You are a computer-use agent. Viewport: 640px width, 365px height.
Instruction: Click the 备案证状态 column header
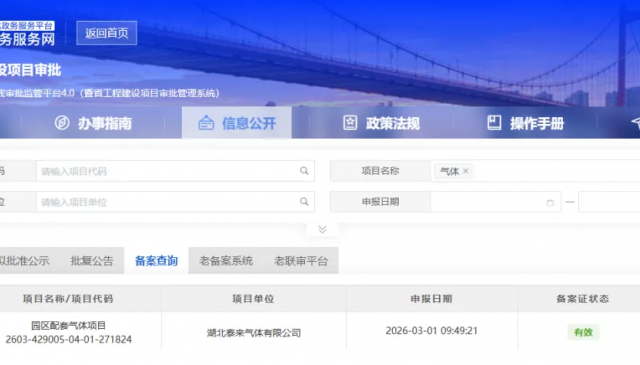pos(583,299)
